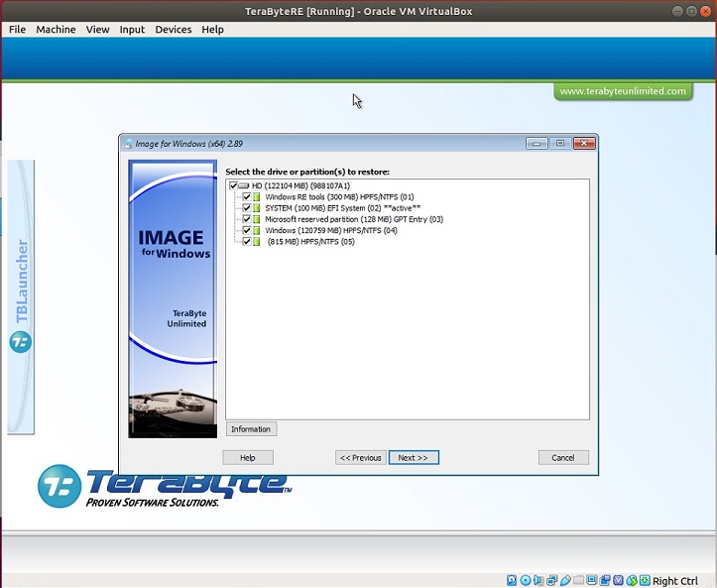
Task: Select 'Microsoft reserved partition (128 MiB)' row
Action: coord(354,219)
